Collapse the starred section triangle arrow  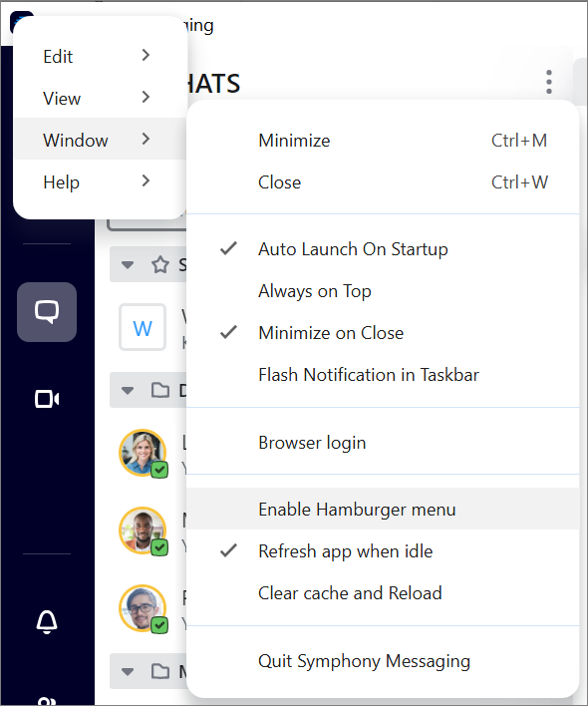click(x=128, y=265)
